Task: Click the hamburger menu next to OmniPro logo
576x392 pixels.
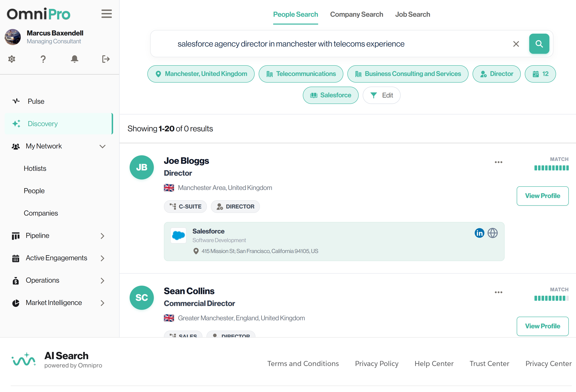Action: pos(106,14)
